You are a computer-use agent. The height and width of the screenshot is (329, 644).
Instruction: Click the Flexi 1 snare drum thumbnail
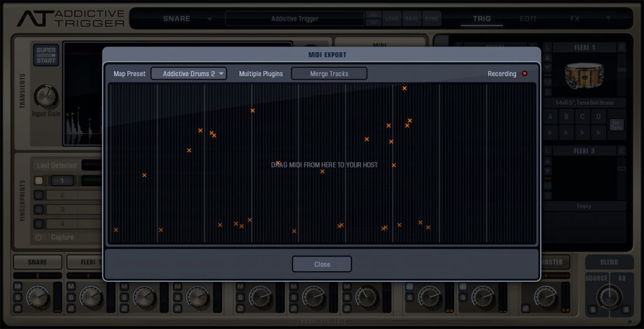point(584,76)
